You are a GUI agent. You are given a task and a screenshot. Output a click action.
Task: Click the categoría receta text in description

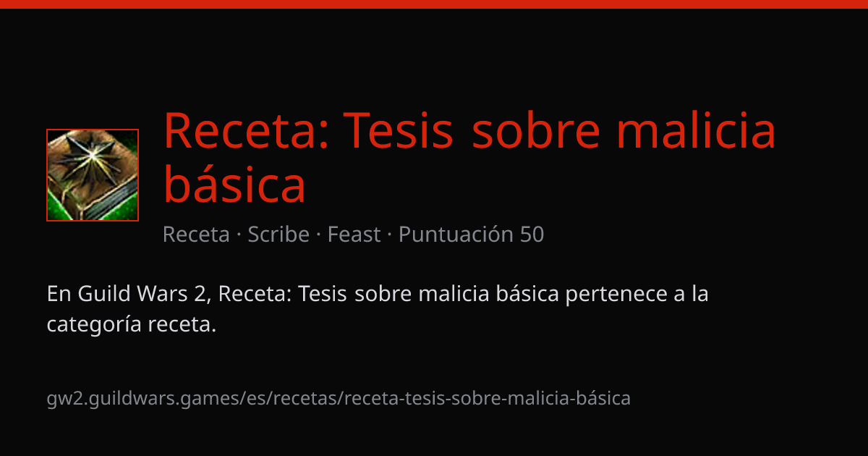tap(132, 325)
